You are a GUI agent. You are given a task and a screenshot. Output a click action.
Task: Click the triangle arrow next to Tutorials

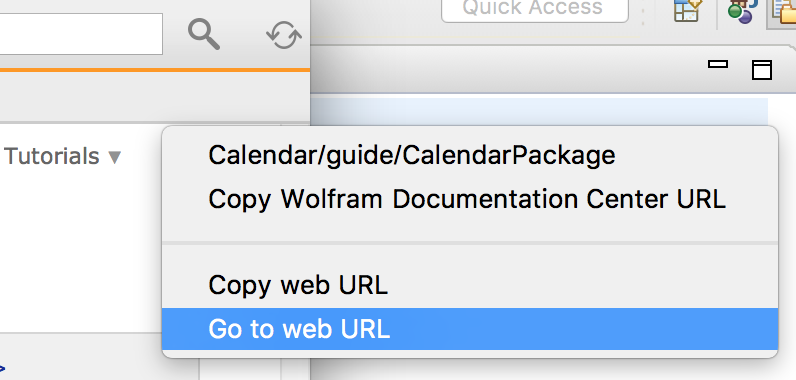coord(115,157)
